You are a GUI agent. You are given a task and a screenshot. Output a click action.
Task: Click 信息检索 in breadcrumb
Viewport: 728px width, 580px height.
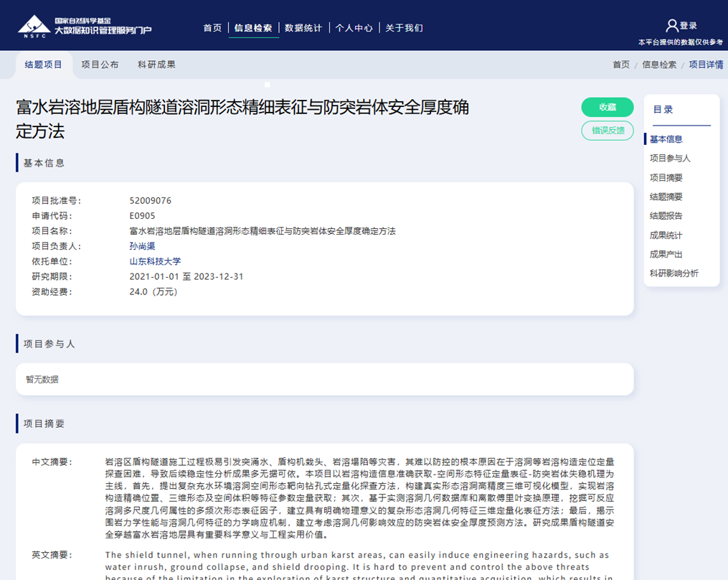click(x=659, y=65)
